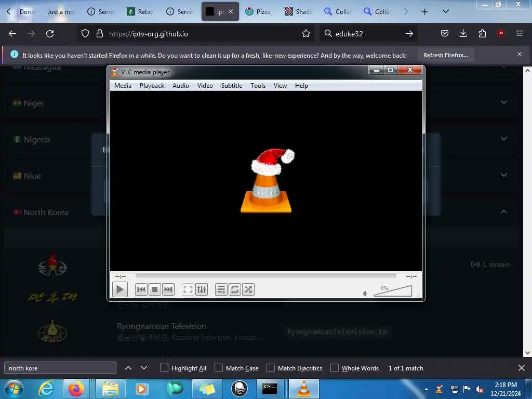Toggle VLC loop mode button
The image size is (532, 399).
click(235, 289)
